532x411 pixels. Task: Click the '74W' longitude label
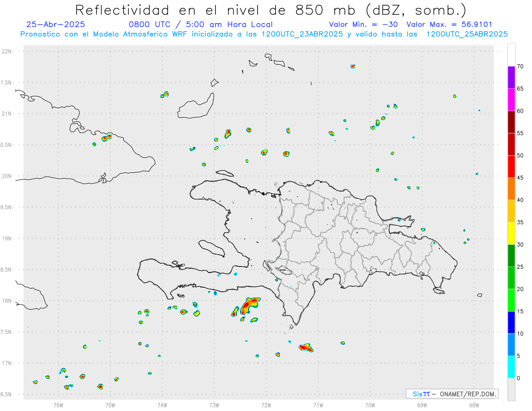pos(162,405)
